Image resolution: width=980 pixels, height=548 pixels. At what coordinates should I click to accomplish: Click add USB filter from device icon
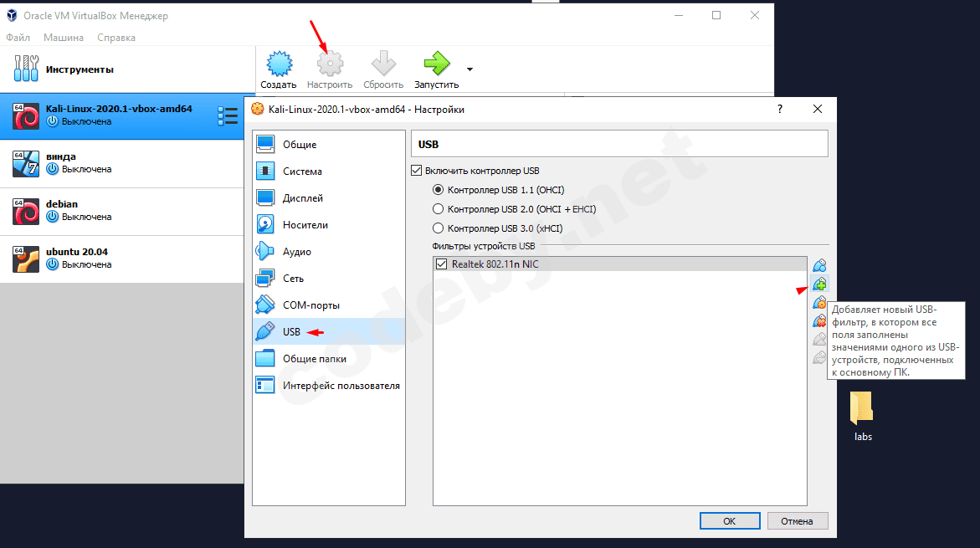pos(819,284)
